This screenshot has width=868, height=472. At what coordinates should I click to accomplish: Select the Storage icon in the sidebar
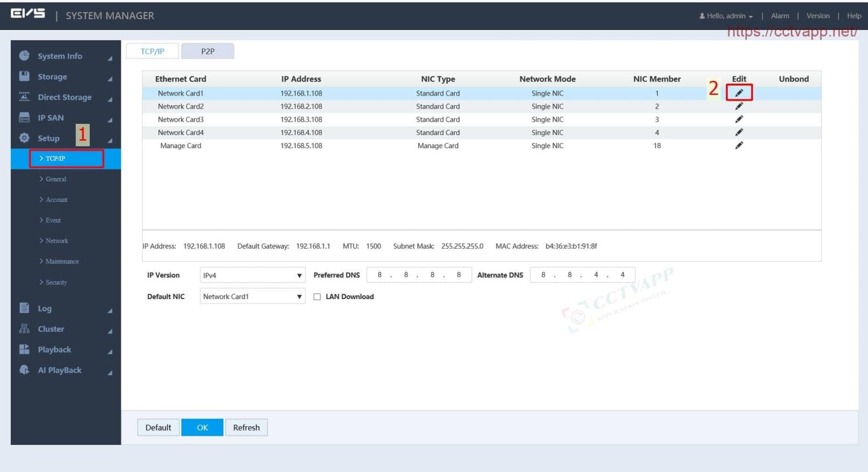tap(24, 76)
